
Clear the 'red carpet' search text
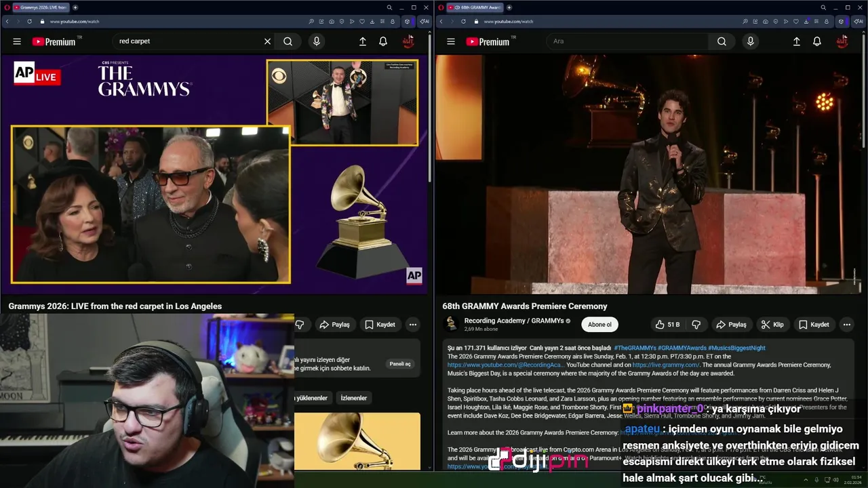tap(267, 41)
